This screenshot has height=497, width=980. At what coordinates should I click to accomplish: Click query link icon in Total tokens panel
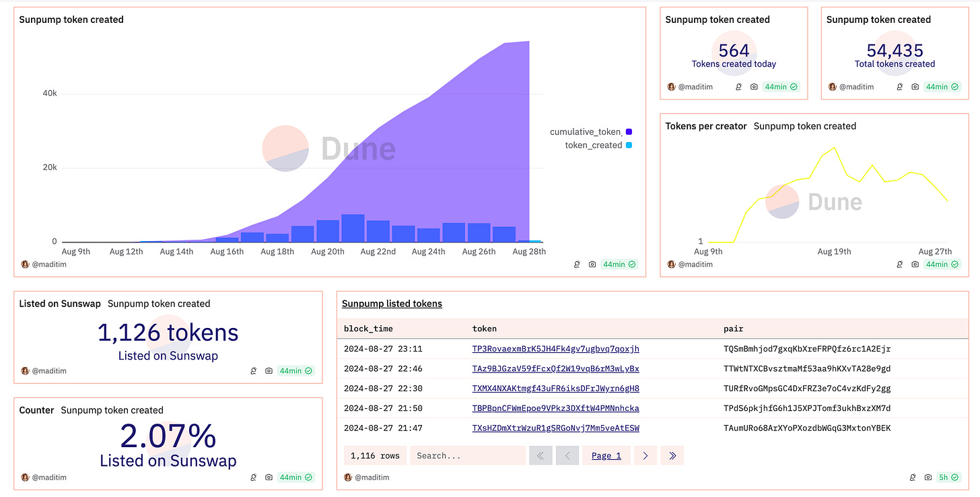(x=899, y=87)
